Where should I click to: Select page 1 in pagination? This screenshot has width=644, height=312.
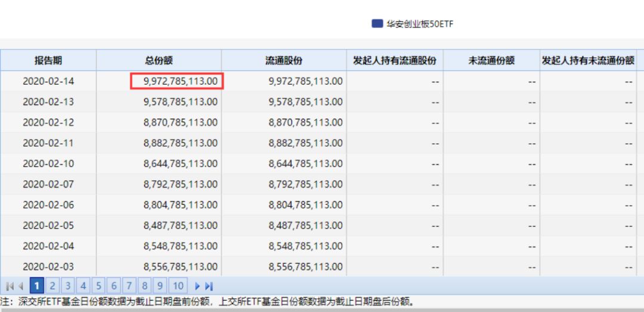pos(37,285)
